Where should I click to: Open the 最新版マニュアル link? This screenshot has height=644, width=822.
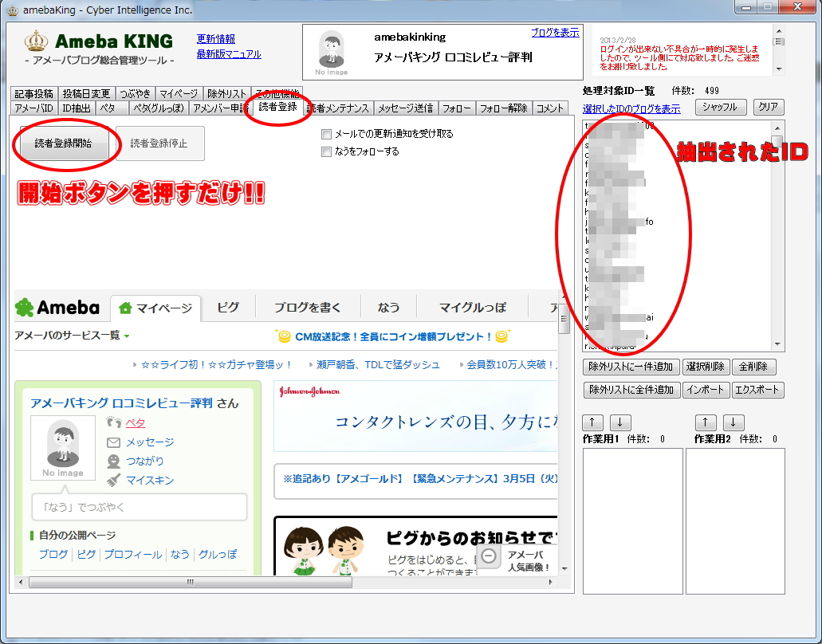pyautogui.click(x=229, y=54)
